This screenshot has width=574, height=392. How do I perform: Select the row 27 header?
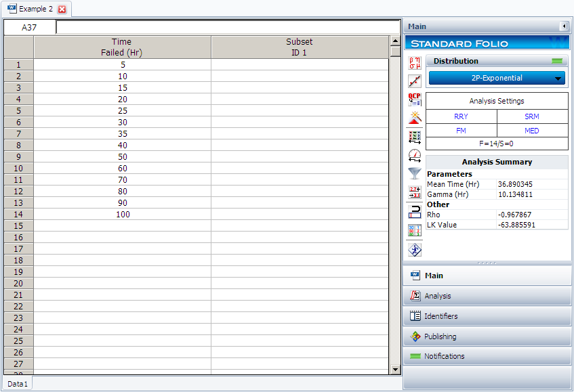[x=19, y=364]
